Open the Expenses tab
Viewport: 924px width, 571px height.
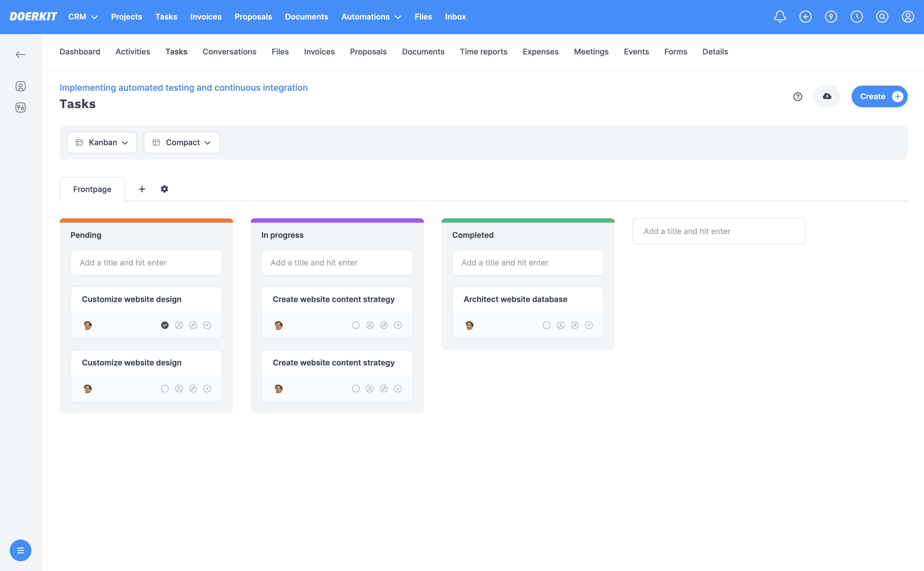[x=540, y=52]
